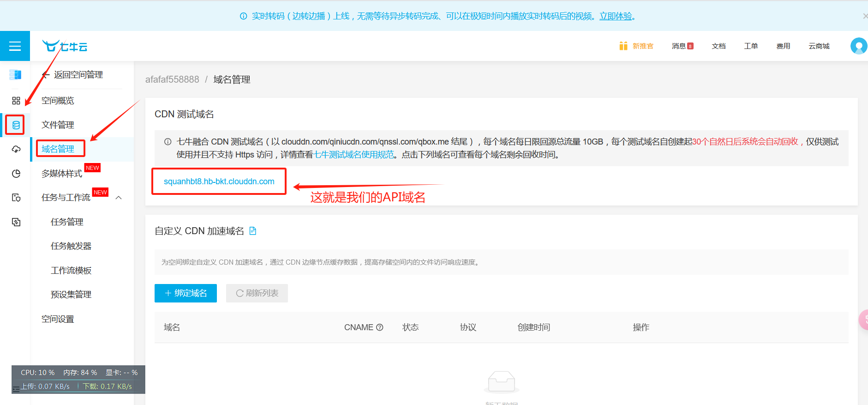Open the pie chart statistics icon

pos(16,174)
